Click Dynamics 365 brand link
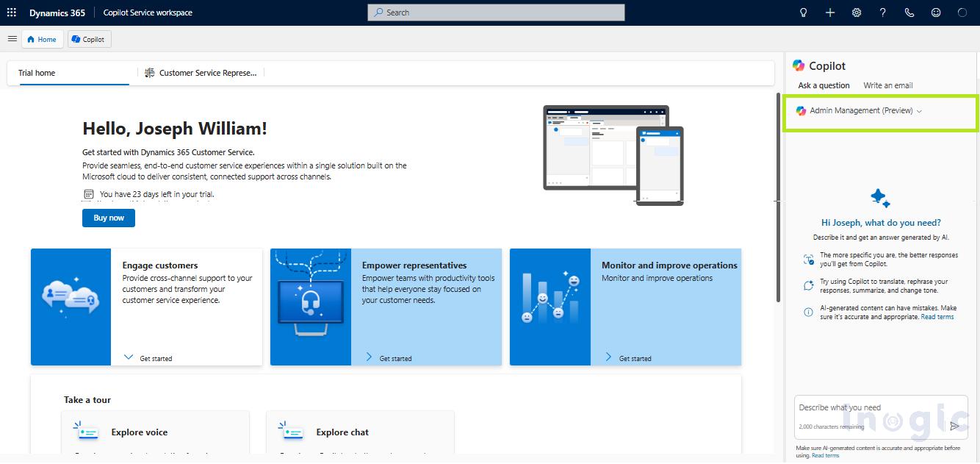 click(x=57, y=13)
